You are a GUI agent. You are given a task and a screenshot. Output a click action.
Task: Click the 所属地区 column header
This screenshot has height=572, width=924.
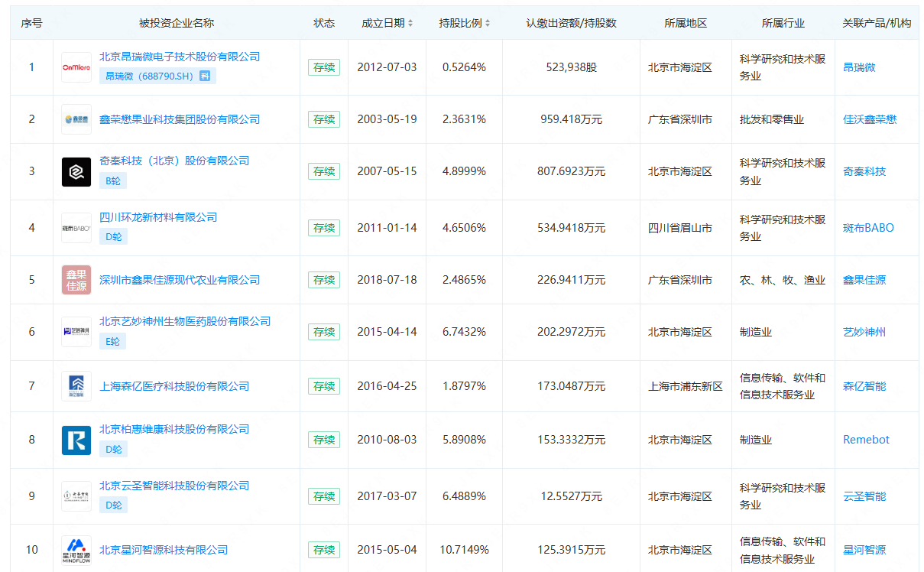coord(686,24)
